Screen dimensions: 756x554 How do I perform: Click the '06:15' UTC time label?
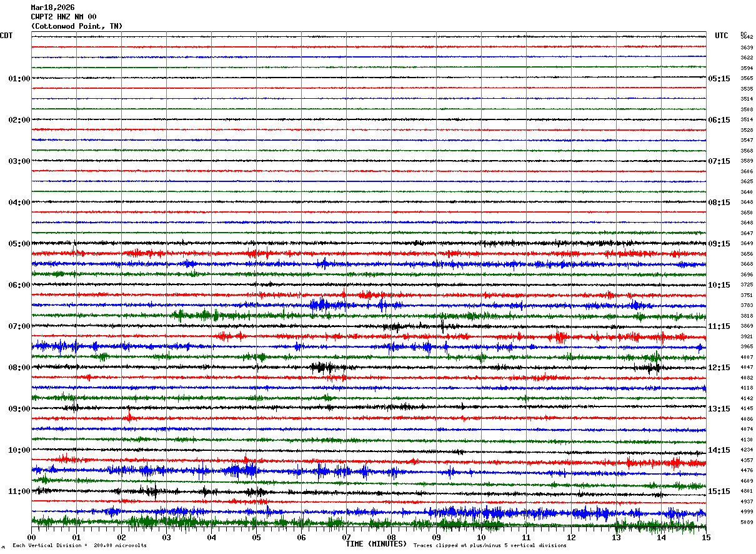[719, 120]
